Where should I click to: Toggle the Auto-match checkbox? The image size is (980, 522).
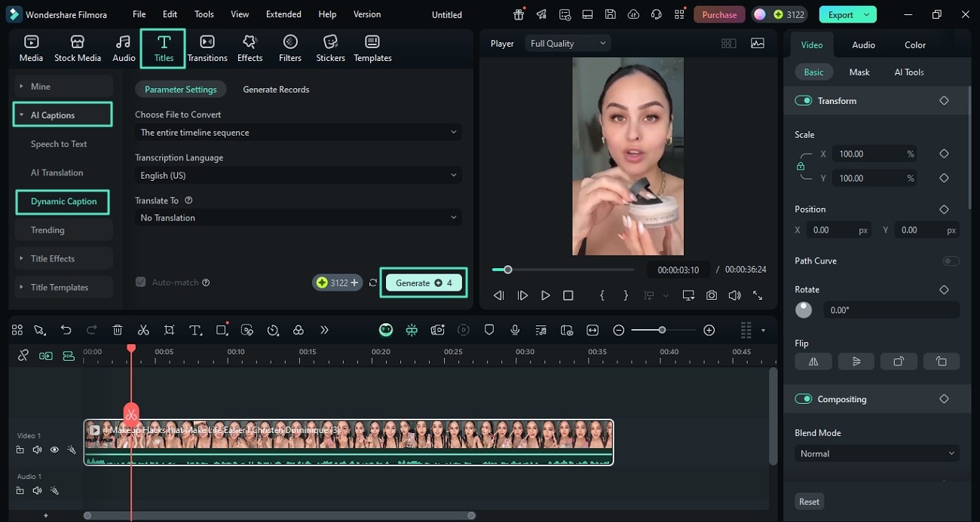pyautogui.click(x=140, y=282)
